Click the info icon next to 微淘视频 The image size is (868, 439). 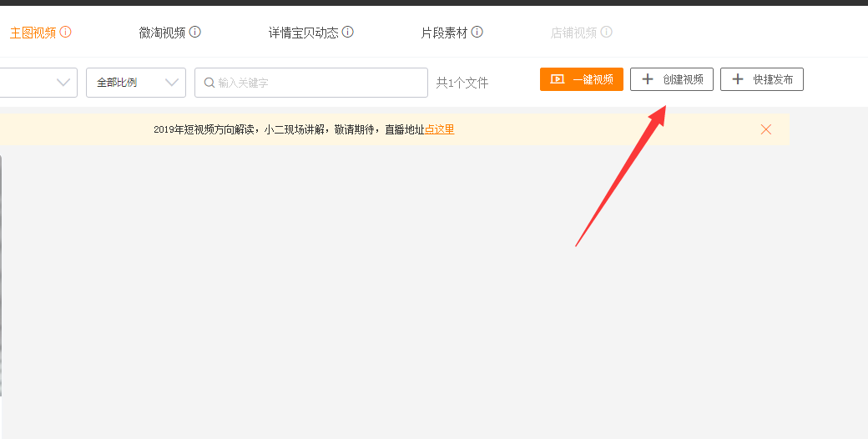click(195, 33)
